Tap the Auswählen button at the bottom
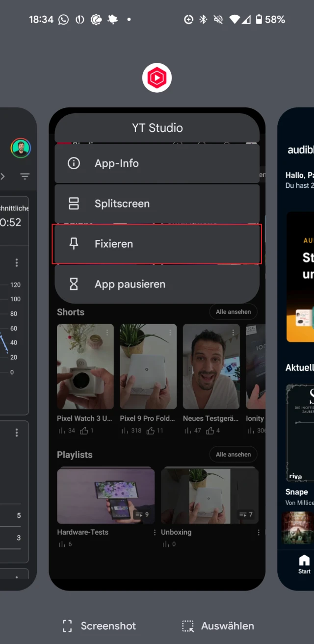 (218, 626)
